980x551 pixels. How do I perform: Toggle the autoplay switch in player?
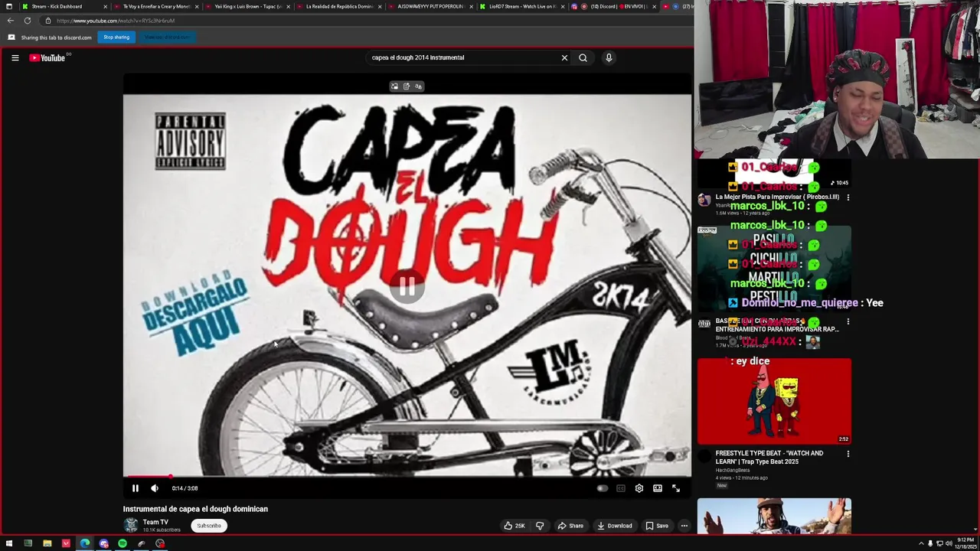coord(602,488)
